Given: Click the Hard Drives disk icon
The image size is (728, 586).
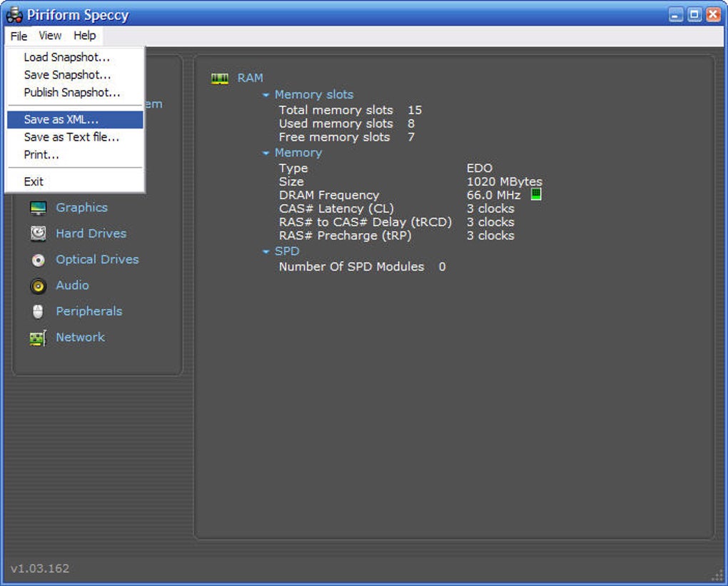Looking at the screenshot, I should 38,233.
